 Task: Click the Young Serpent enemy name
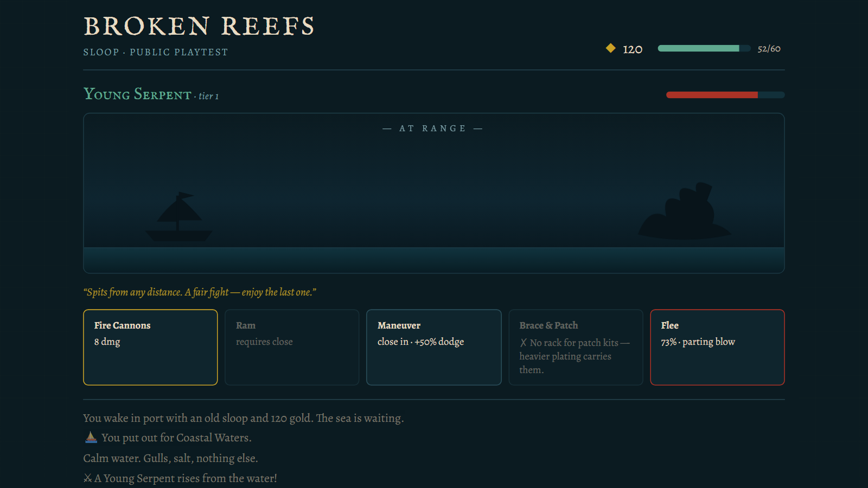(137, 94)
